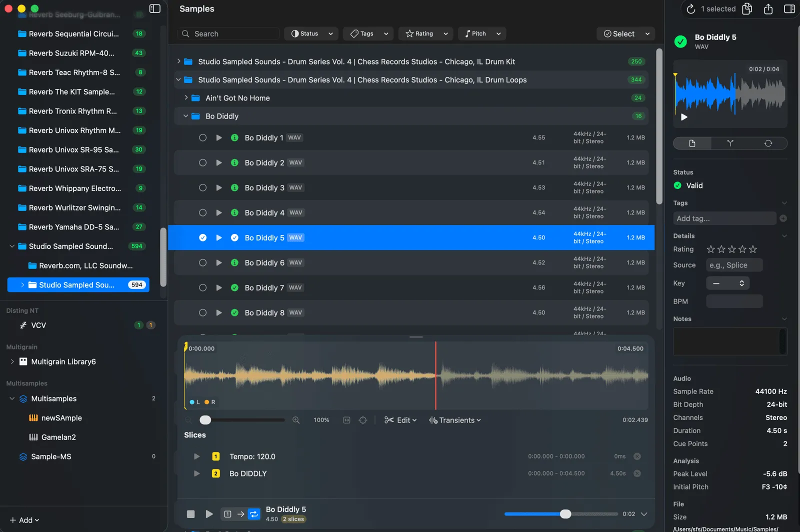800x532 pixels.
Task: Click the share icon in top toolbar
Action: click(x=768, y=9)
